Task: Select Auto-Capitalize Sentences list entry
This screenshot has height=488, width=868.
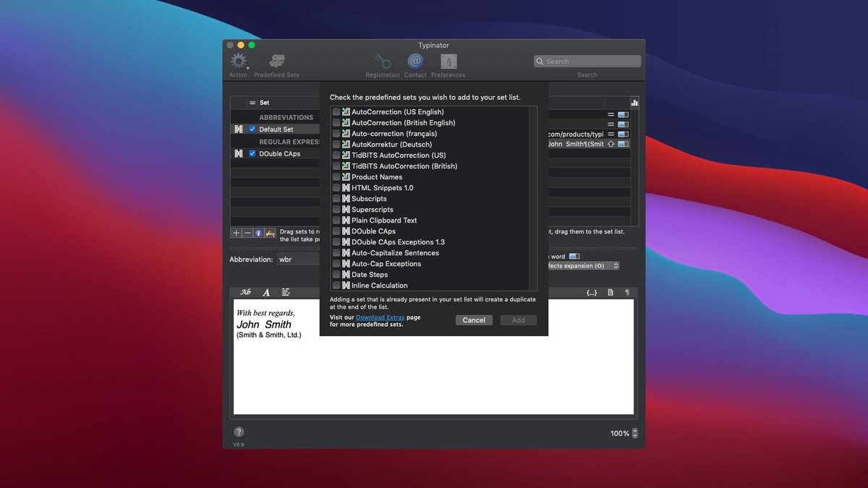Action: (x=395, y=253)
